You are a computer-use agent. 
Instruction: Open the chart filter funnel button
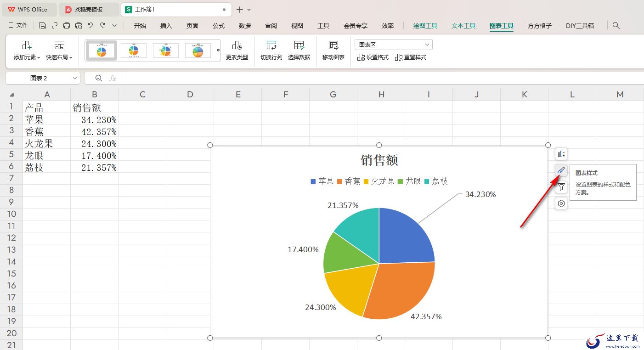click(x=561, y=187)
